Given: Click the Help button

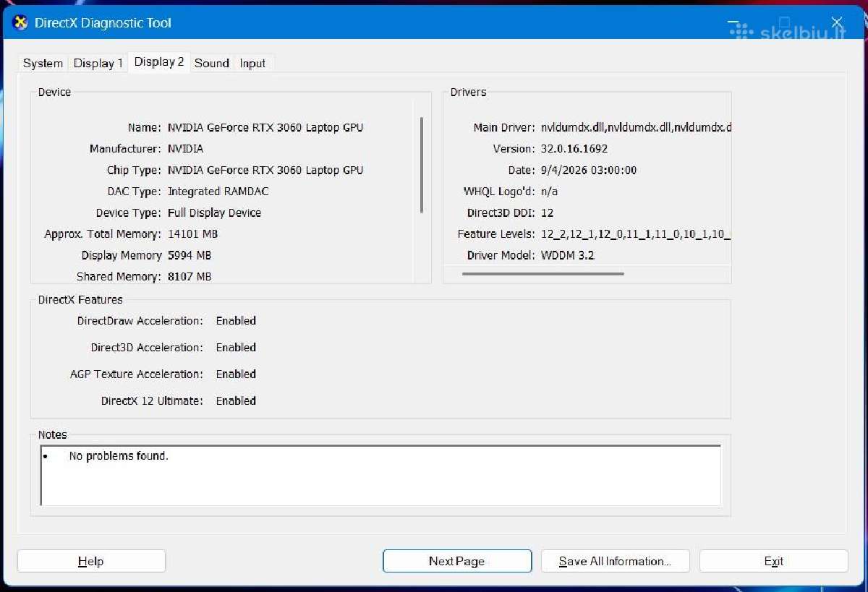Looking at the screenshot, I should point(91,561).
